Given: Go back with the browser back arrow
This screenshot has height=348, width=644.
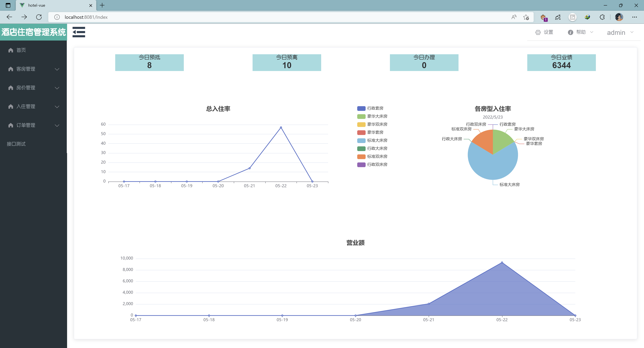Looking at the screenshot, I should (x=10, y=17).
